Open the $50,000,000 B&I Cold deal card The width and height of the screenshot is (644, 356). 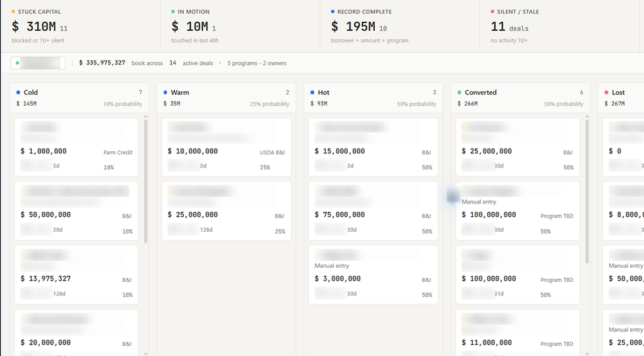pyautogui.click(x=77, y=211)
